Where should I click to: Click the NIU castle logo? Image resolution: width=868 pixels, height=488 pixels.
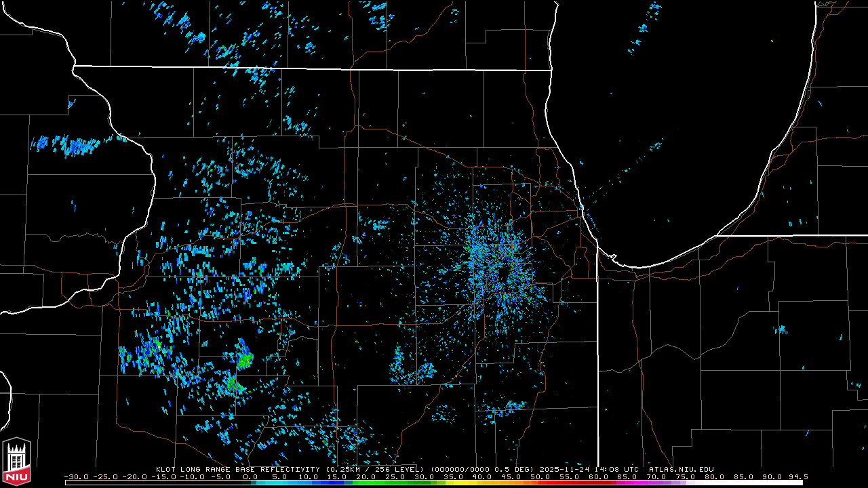pos(16,462)
